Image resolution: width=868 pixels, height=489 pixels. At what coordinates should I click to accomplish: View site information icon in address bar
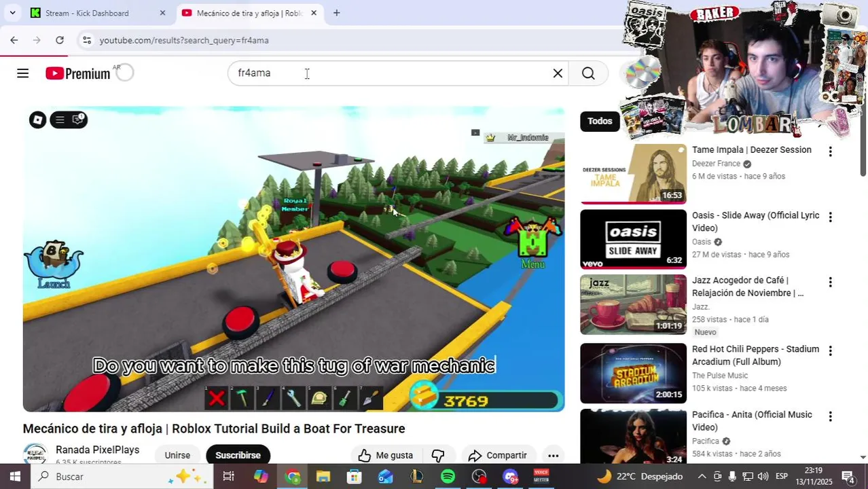pos(87,40)
